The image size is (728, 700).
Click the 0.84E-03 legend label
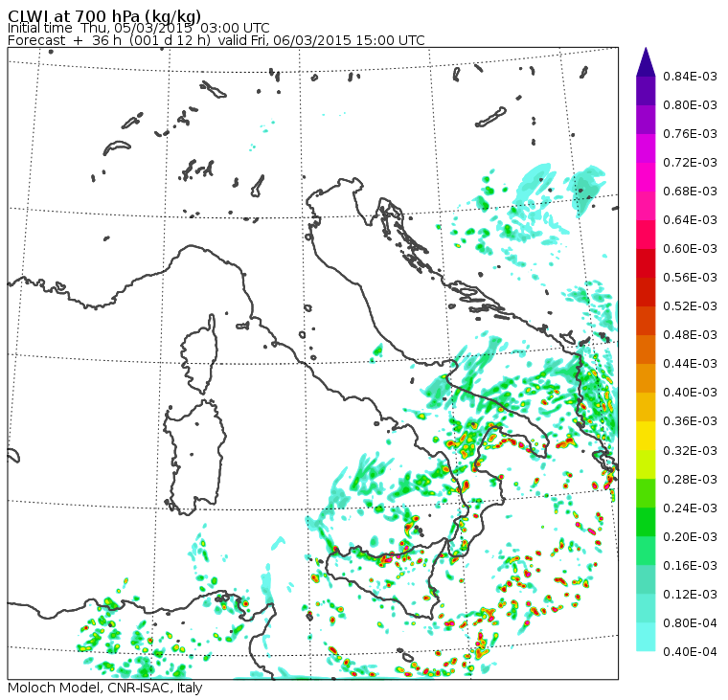point(690,77)
